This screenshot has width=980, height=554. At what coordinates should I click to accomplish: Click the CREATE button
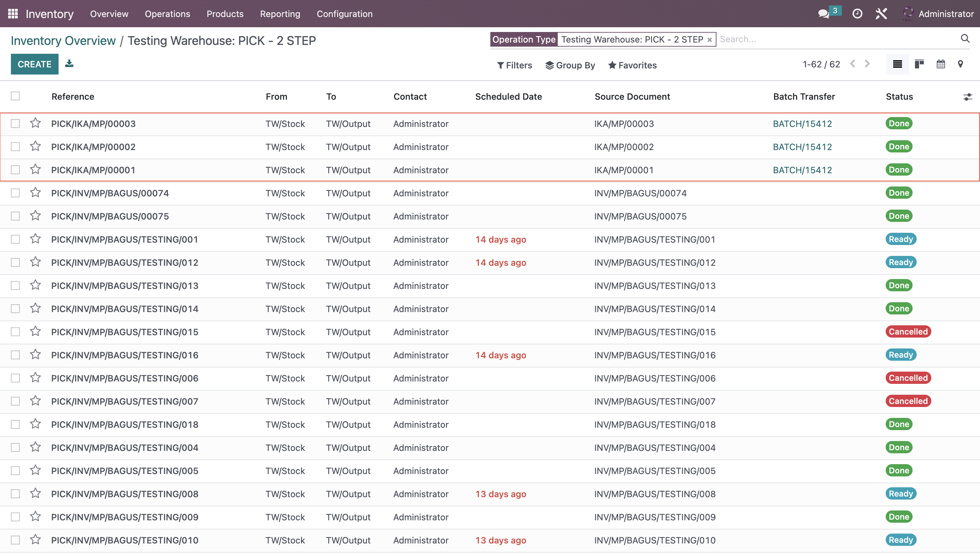[35, 64]
